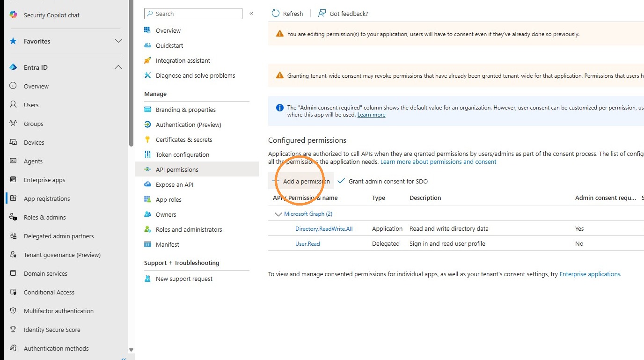Click the Roles & admins icon

click(x=13, y=217)
